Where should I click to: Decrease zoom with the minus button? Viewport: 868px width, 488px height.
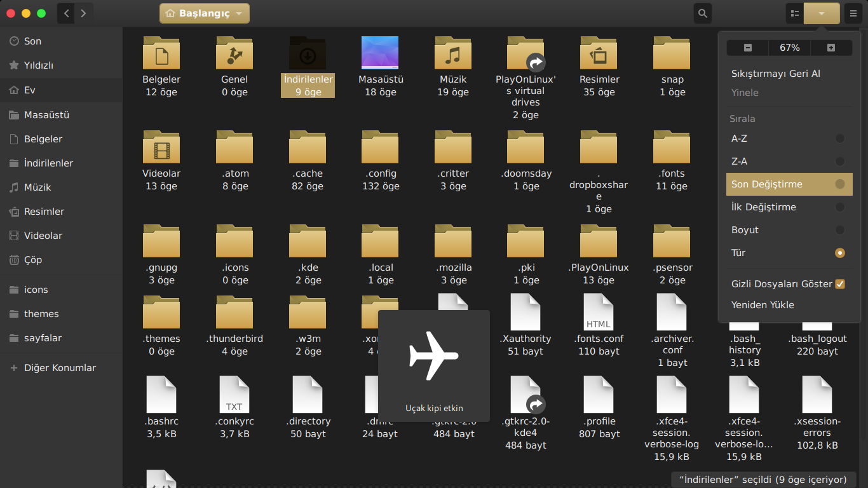pos(748,48)
